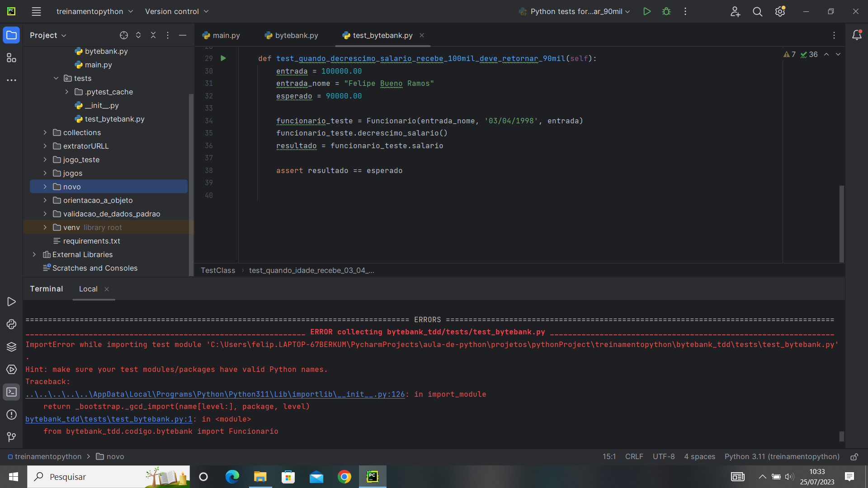Open IDE settings gear
The image size is (868, 488).
[780, 12]
